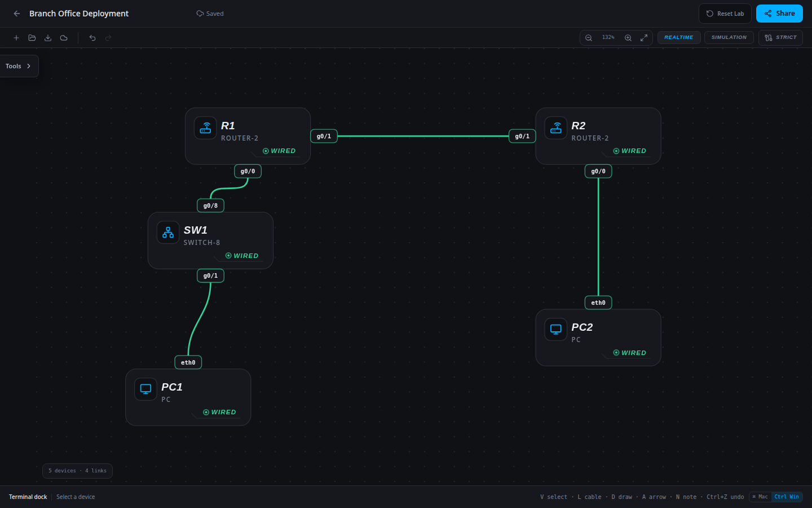Viewport: 812px width, 508px height.
Task: Undo the last action
Action: coord(92,38)
